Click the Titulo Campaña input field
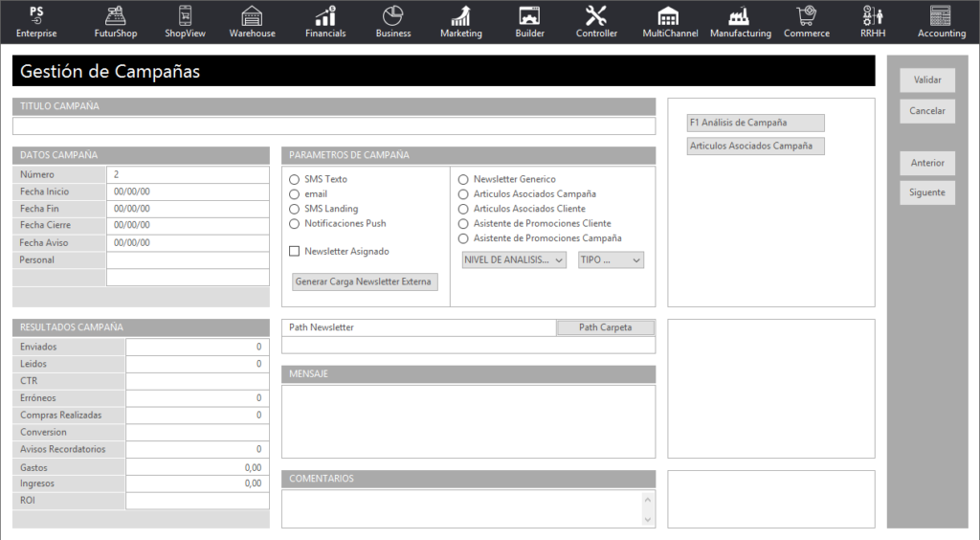Screen dimensions: 980x540 click(x=334, y=125)
